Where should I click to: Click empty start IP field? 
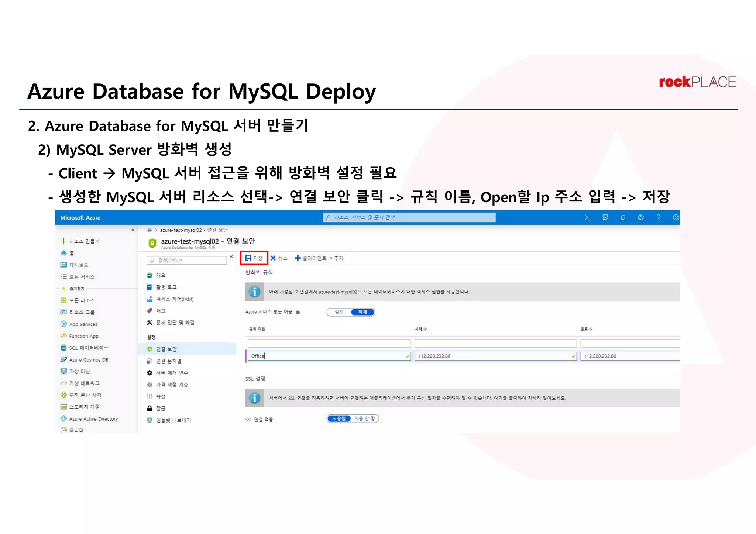click(x=496, y=343)
